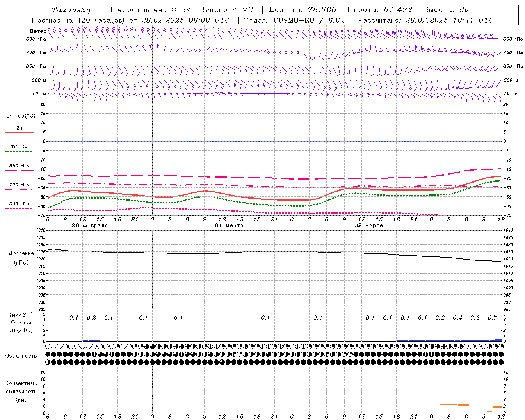This screenshot has height=420, width=525.
Task: Click the 700 гПа dash-dot legend entry
Action: (x=19, y=186)
